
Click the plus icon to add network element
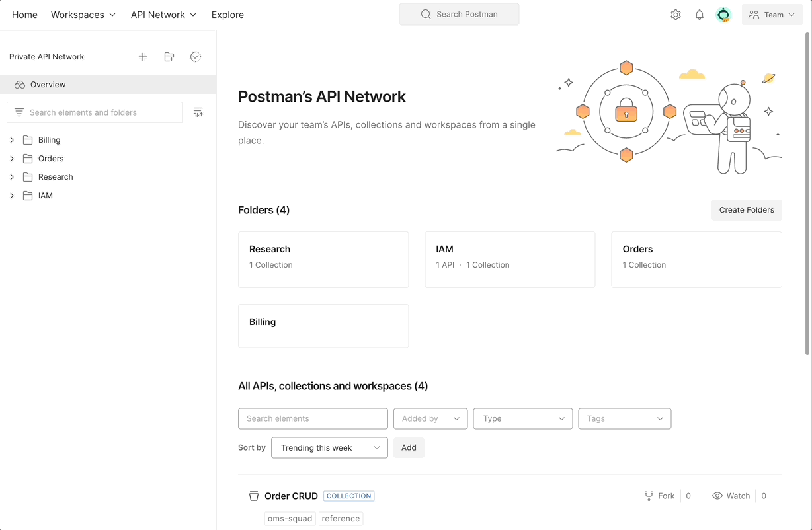[x=143, y=57]
